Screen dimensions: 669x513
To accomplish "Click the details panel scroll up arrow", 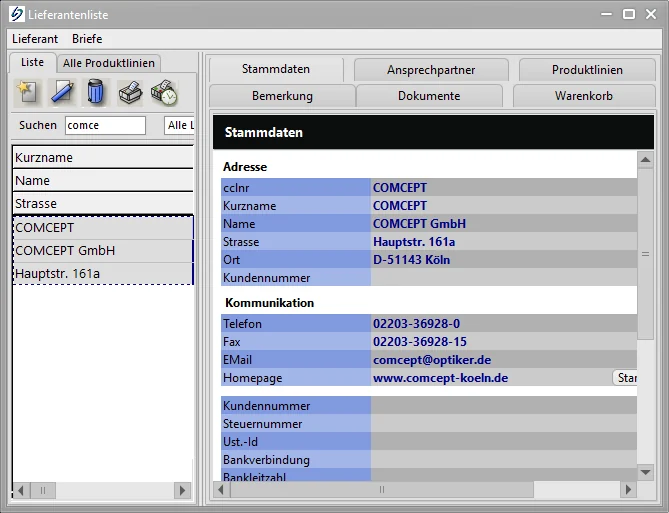I will (x=645, y=160).
